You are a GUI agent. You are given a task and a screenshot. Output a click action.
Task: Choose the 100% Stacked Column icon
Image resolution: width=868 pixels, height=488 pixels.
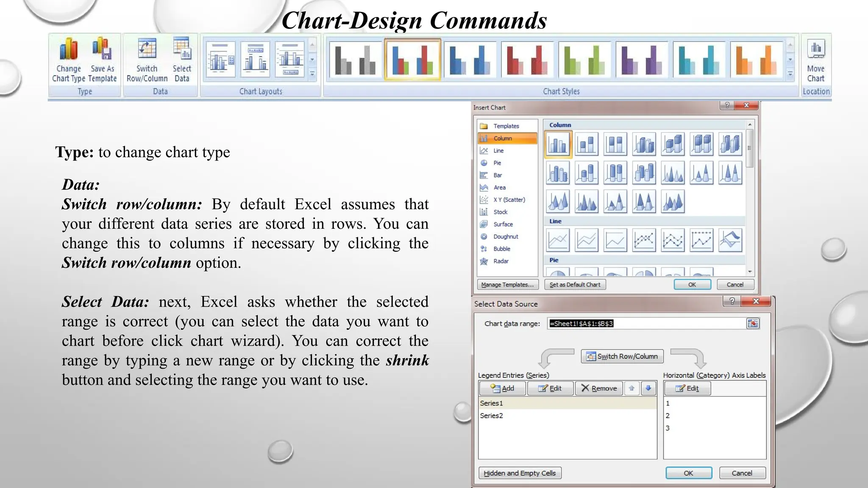click(615, 144)
